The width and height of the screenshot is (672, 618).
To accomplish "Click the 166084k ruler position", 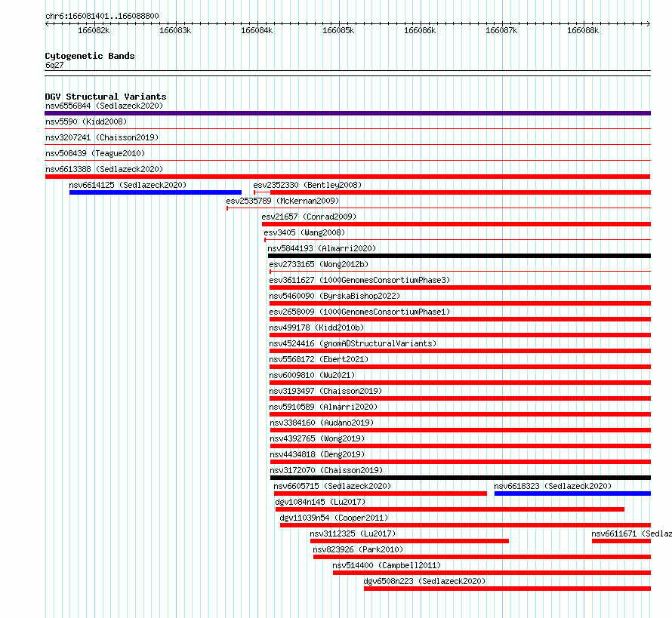I will click(257, 30).
